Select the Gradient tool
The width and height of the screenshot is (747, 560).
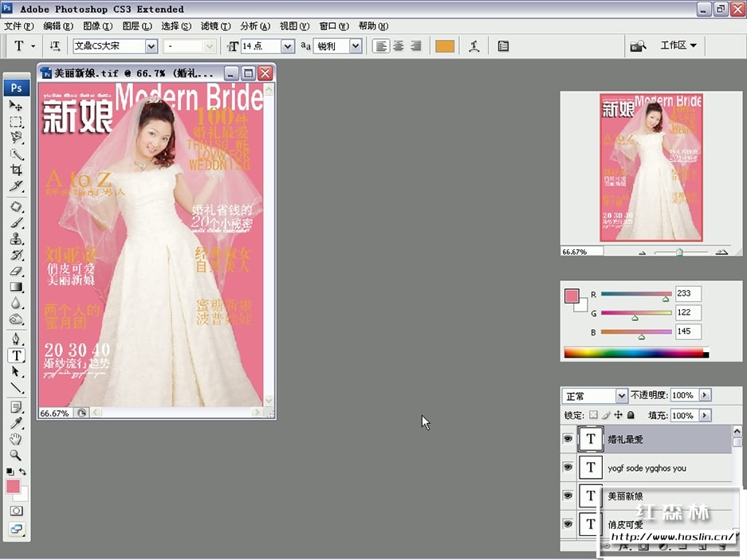(16, 287)
